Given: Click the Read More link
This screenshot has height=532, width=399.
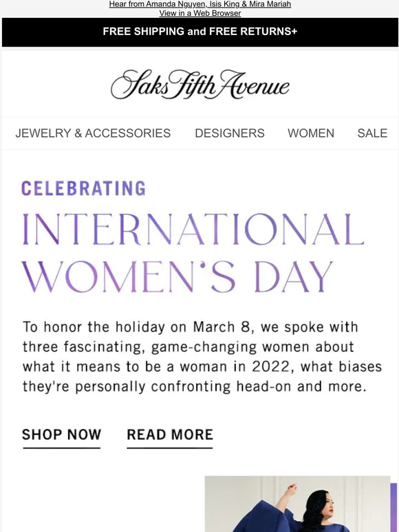Looking at the screenshot, I should click(x=170, y=434).
